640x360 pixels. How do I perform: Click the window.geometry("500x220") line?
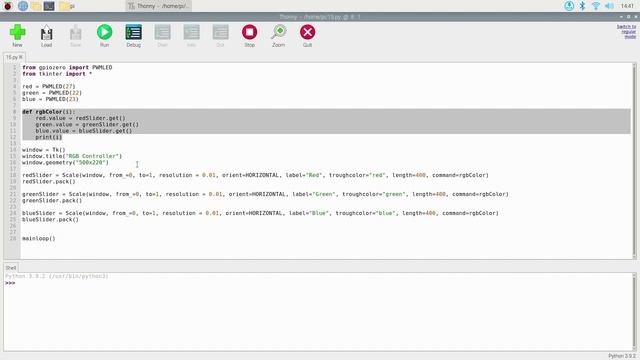click(65, 162)
